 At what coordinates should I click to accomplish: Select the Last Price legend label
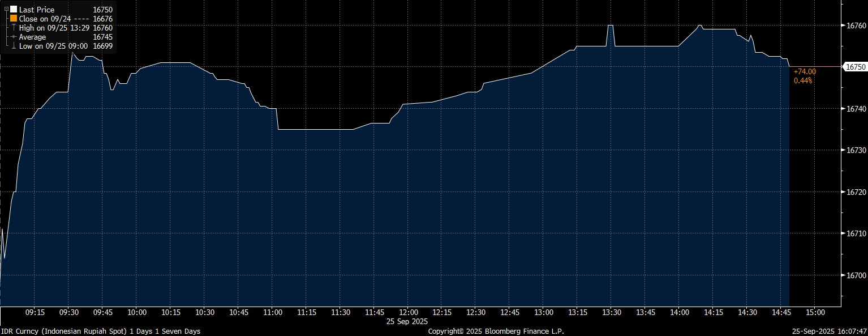pos(37,10)
